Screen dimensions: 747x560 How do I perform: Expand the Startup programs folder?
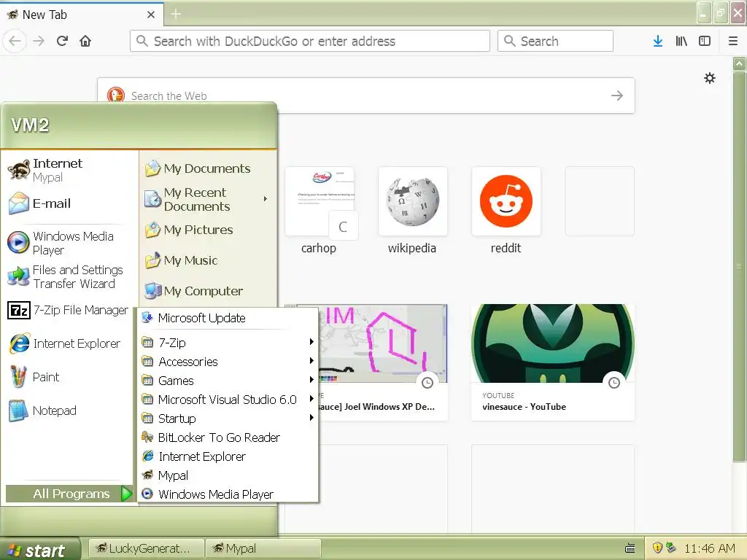click(228, 419)
